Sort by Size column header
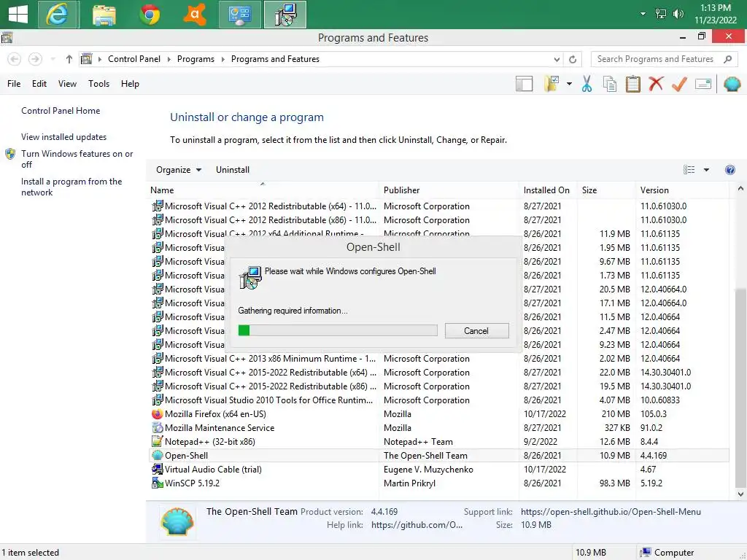 [606, 190]
